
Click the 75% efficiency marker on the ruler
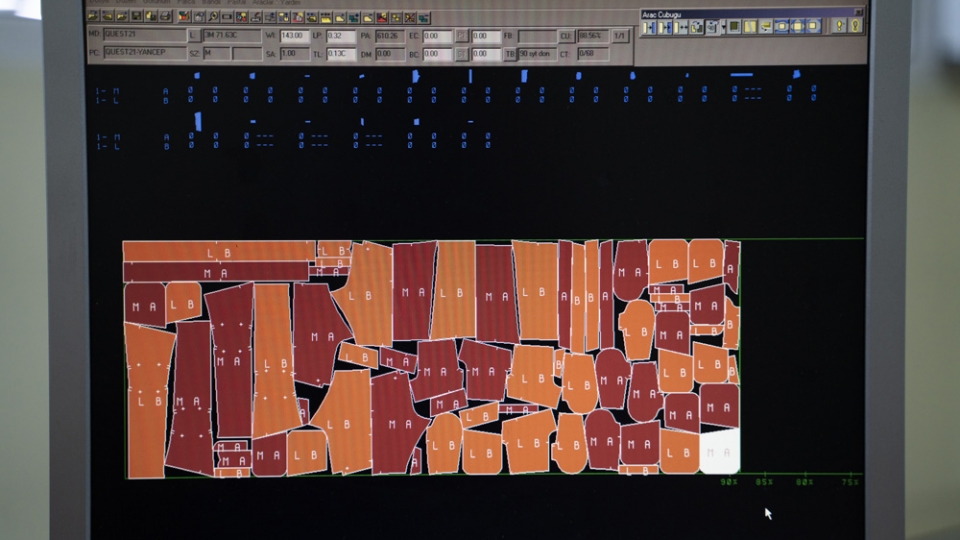(850, 482)
